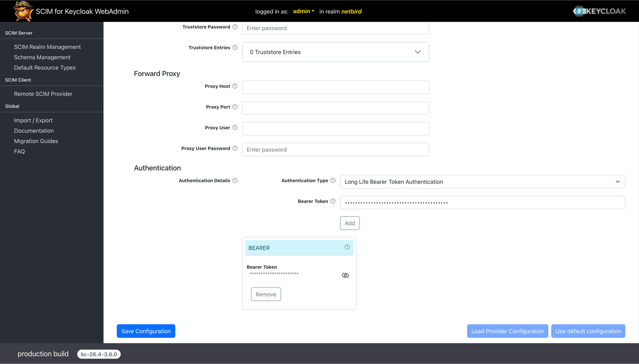
Task: Click the pirate mascot app logo
Action: pyautogui.click(x=23, y=11)
